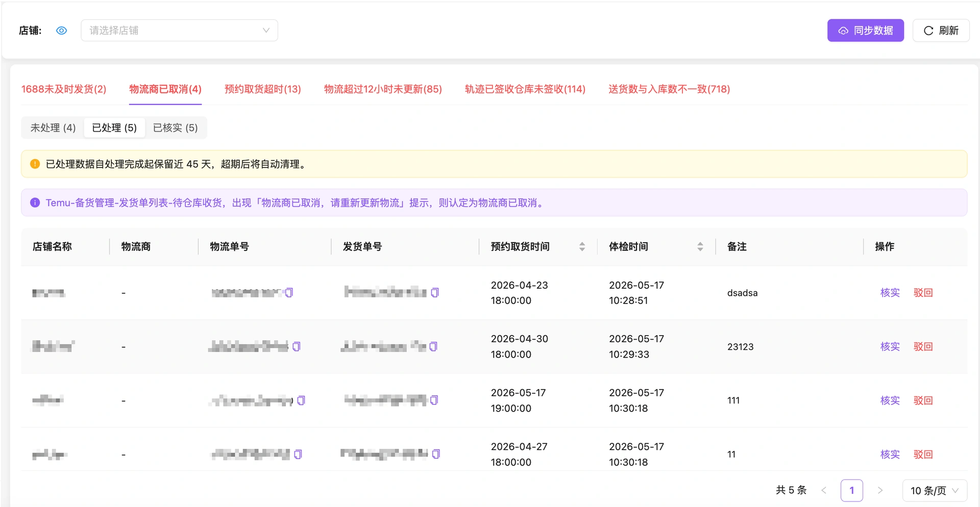
Task: Click pickup time 2026-04-23 18:00:00
Action: [519, 293]
